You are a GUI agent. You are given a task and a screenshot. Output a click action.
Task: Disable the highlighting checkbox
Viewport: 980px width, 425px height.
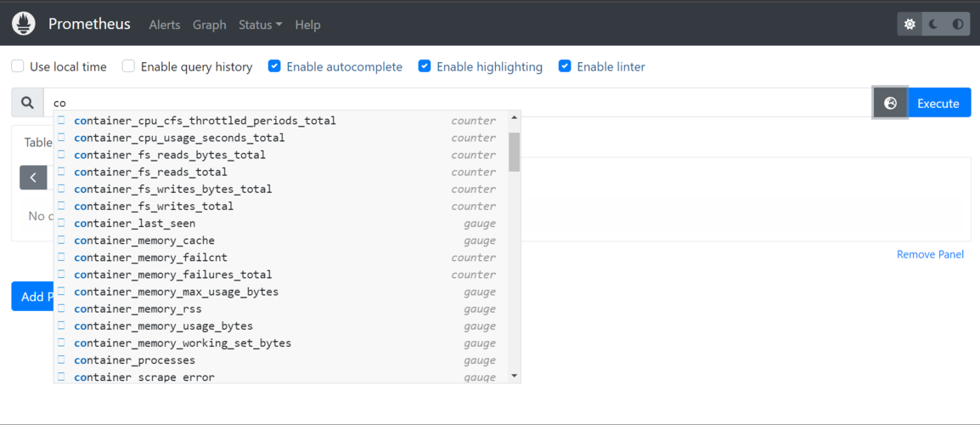click(x=425, y=66)
